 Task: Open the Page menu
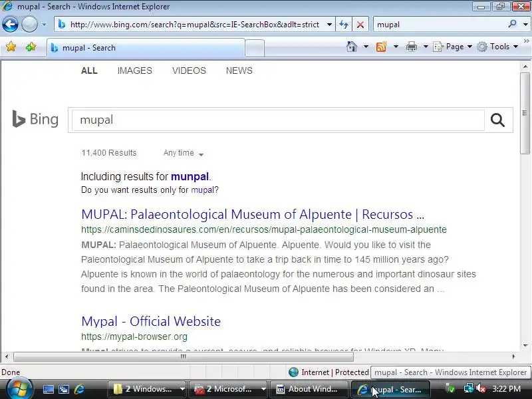(453, 47)
